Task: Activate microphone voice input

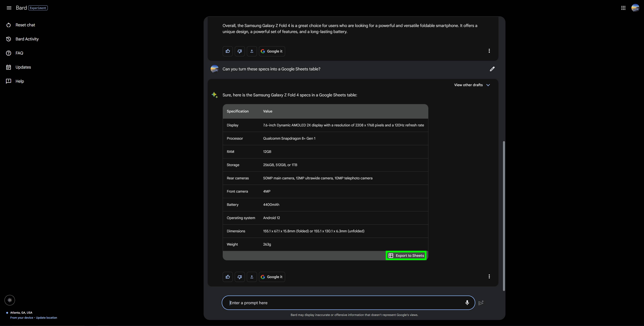Action: click(467, 303)
